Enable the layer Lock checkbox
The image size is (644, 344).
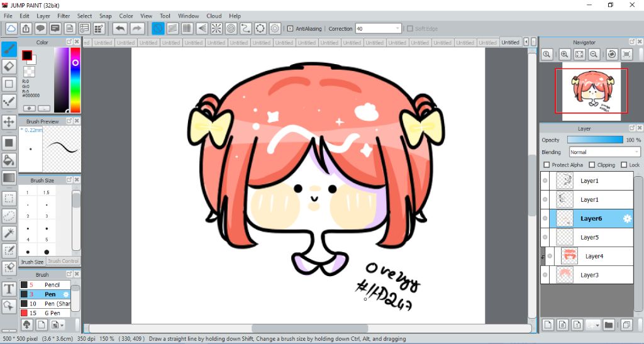coord(624,165)
